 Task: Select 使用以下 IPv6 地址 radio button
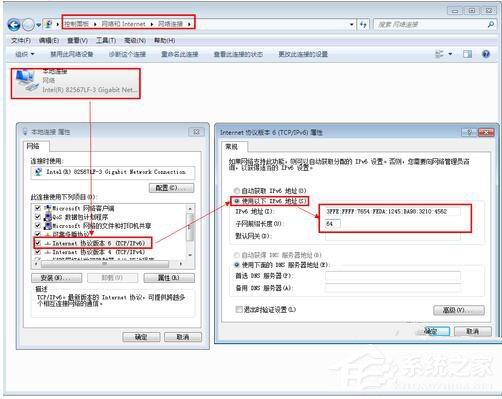pyautogui.click(x=237, y=201)
